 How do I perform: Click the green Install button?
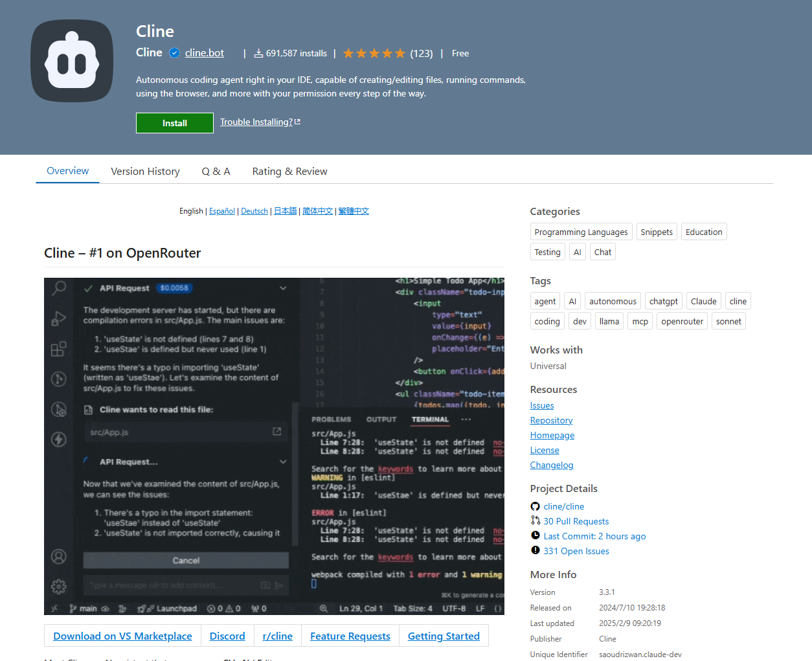tap(175, 123)
